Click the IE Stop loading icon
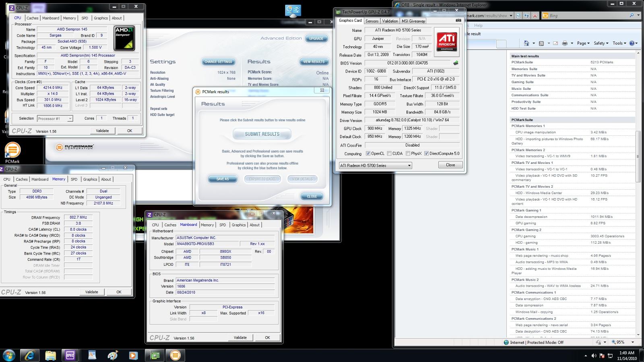Image resolution: width=644 pixels, height=362 pixels. click(x=535, y=16)
